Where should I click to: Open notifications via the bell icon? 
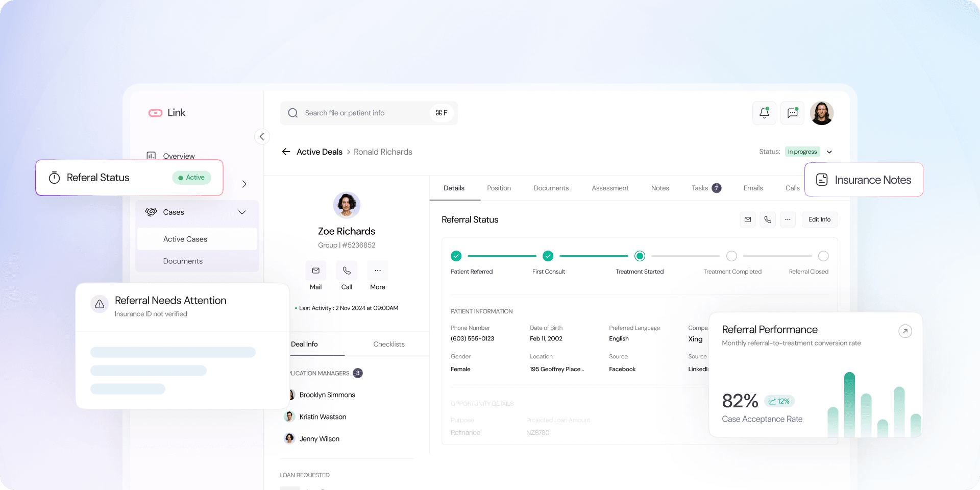tap(764, 113)
